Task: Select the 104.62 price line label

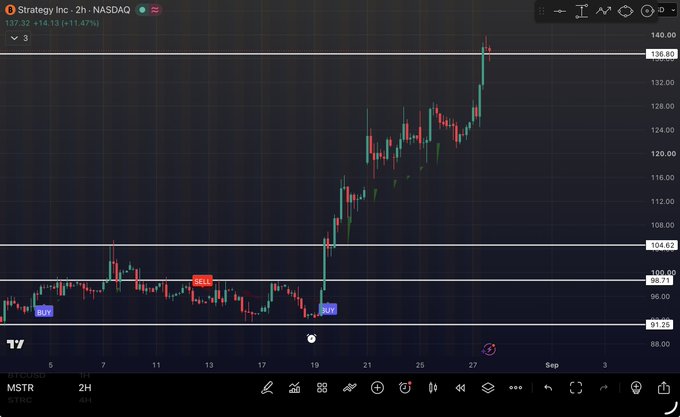Action: [662, 245]
